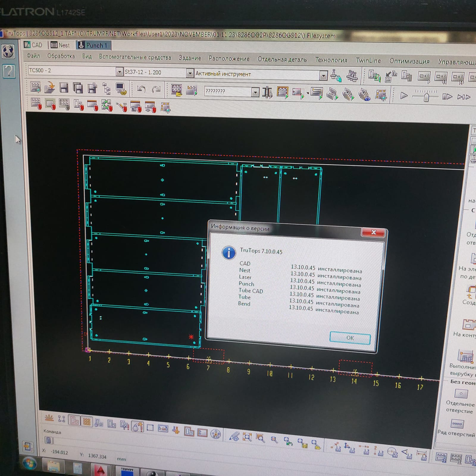Click the question mark help icon
Image resolution: width=476 pixels, height=476 pixels.
(9, 71)
